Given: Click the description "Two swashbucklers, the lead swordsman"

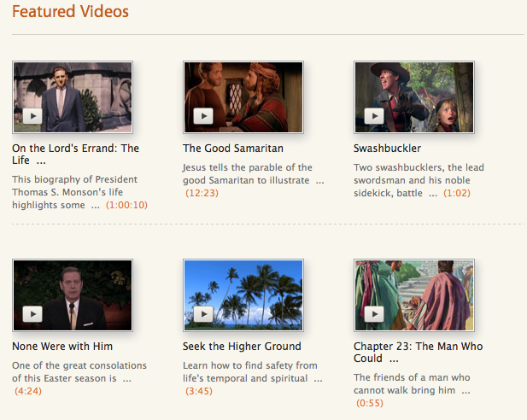Looking at the screenshot, I should (419, 180).
